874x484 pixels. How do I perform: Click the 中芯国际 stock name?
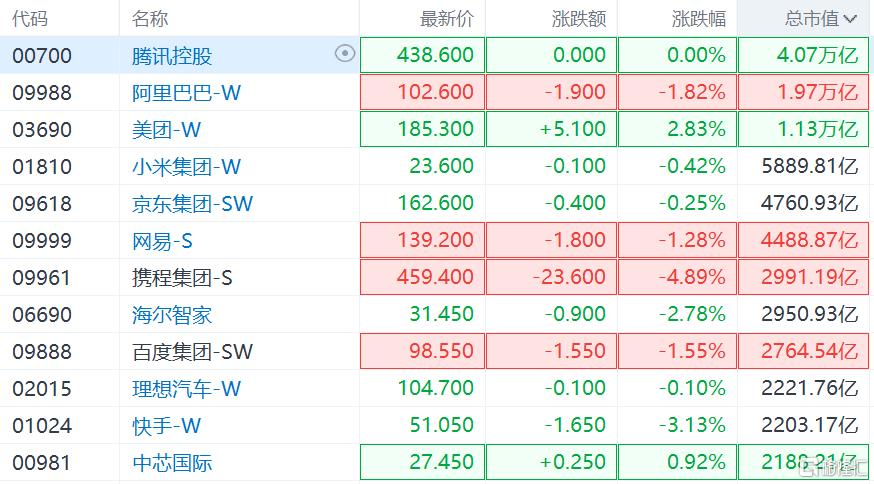coord(172,463)
